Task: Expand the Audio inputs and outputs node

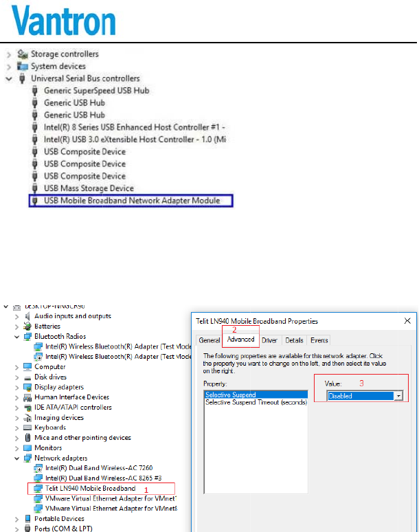Action: (x=16, y=316)
